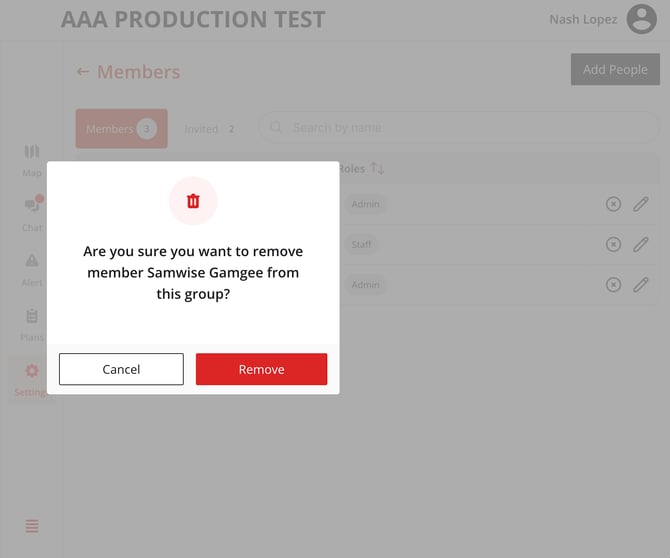The width and height of the screenshot is (670, 558).
Task: Confirm with the red Remove button
Action: tap(261, 369)
